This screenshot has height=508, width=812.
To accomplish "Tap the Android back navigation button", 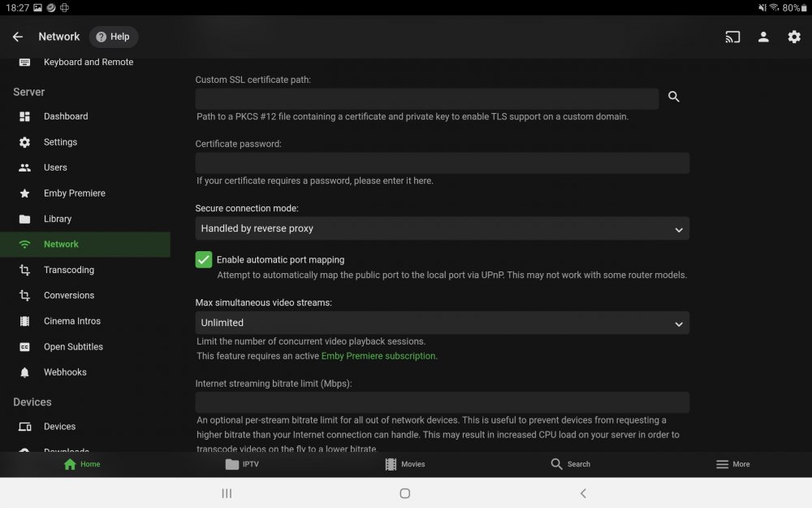I will click(583, 493).
